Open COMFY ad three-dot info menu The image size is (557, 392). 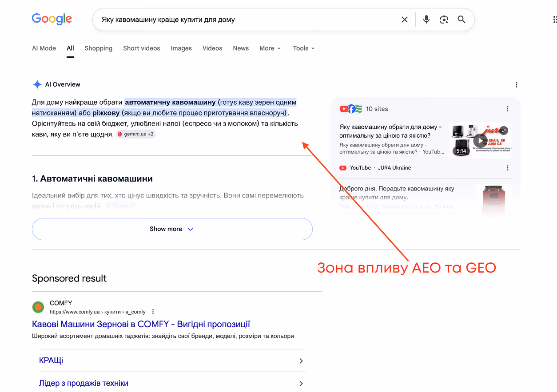(x=153, y=312)
